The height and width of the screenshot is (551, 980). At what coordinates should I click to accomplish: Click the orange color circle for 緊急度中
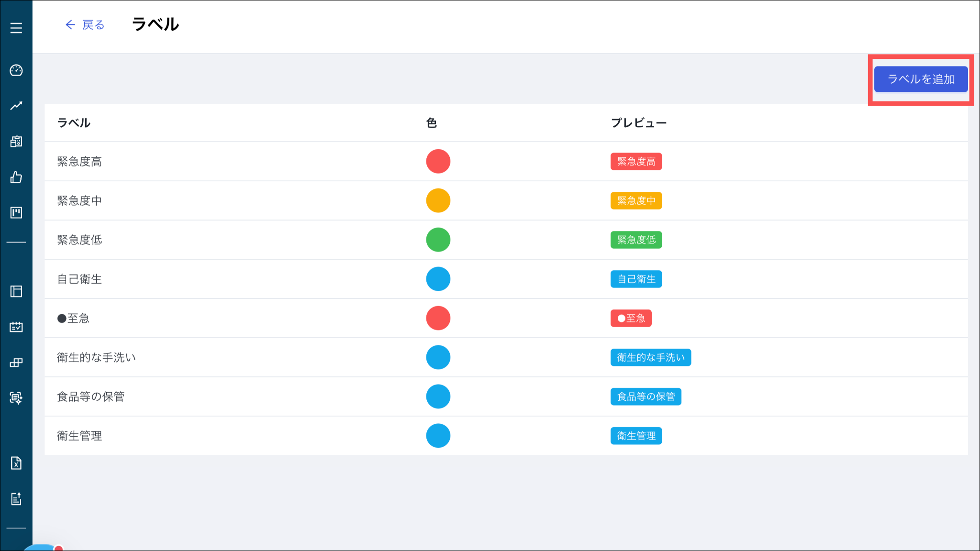[x=438, y=200]
